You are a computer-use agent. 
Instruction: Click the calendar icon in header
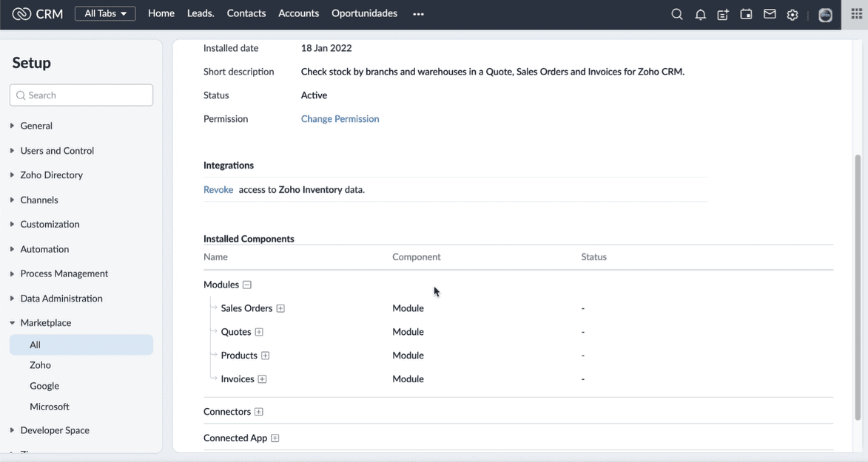[746, 14]
